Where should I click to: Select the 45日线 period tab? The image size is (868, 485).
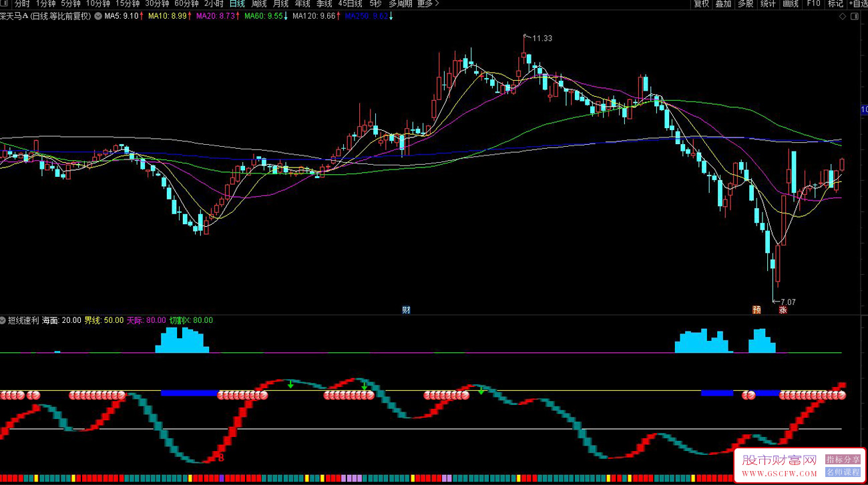[351, 4]
